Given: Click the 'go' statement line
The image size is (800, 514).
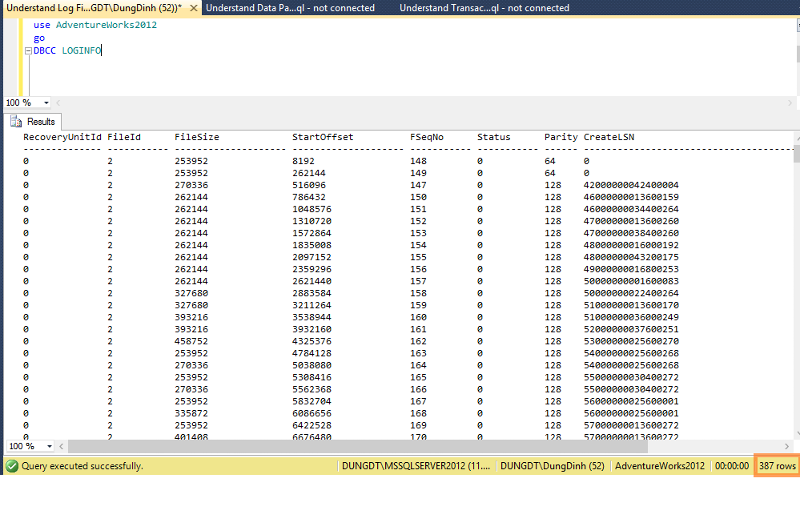Looking at the screenshot, I should [39, 38].
